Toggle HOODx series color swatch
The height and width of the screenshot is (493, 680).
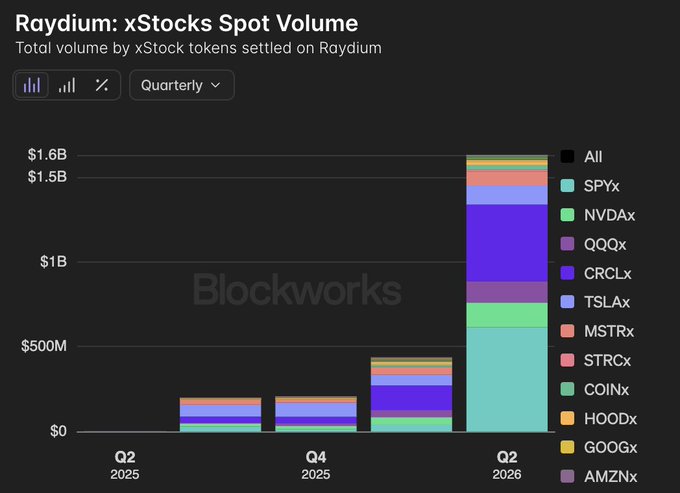567,418
